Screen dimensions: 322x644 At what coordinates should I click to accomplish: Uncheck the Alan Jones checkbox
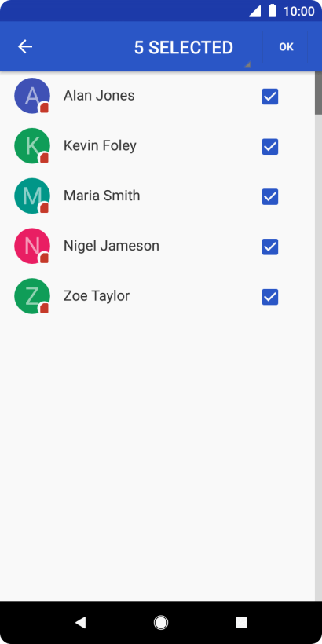click(x=270, y=97)
